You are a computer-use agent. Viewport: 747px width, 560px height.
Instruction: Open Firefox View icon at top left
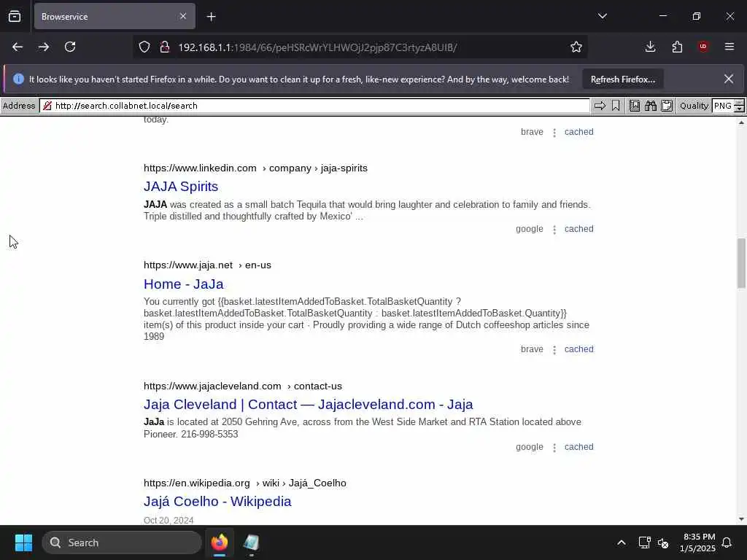click(15, 16)
